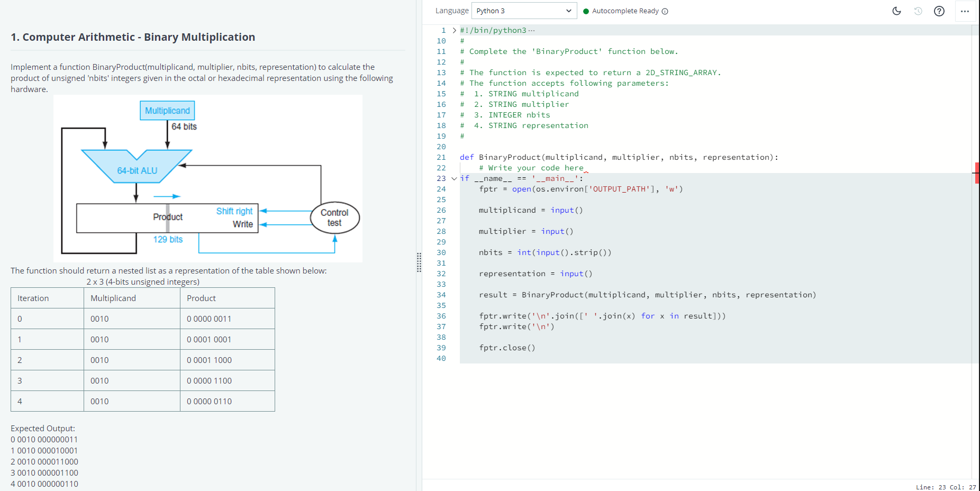Click the 'fptr.close()' code line
The image size is (980, 491).
click(x=507, y=348)
